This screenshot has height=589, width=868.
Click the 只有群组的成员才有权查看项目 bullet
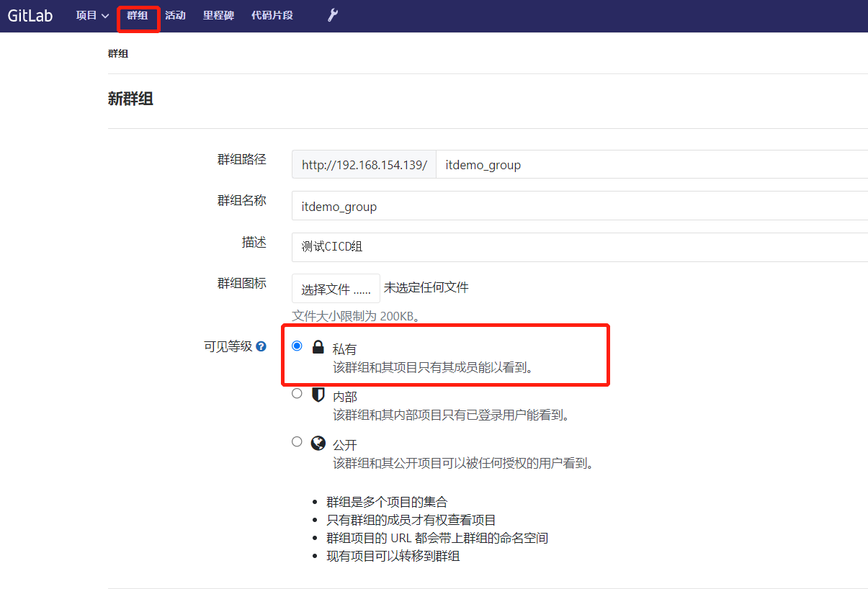coord(411,520)
